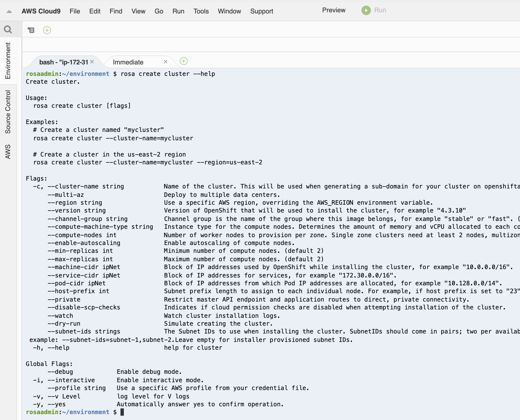
Task: Click the "--min-replicas int" flag text
Action: 80,251
